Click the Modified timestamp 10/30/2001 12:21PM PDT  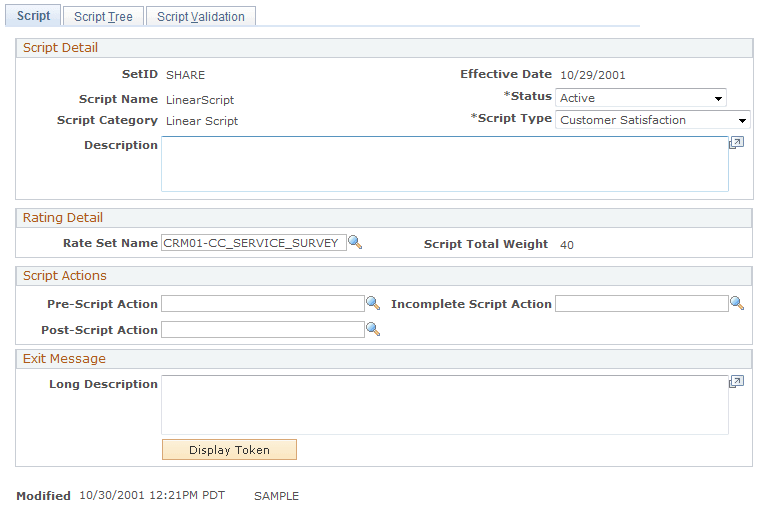pos(152,495)
